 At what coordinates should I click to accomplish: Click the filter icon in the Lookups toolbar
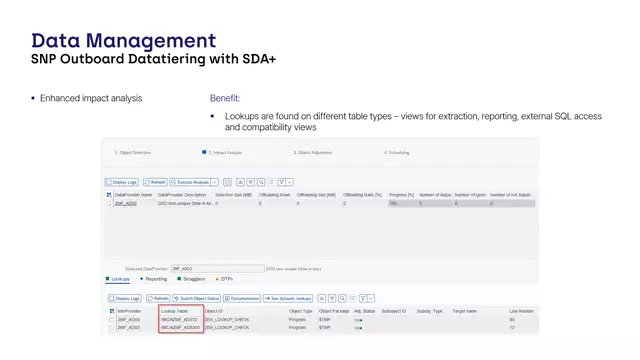(363, 298)
